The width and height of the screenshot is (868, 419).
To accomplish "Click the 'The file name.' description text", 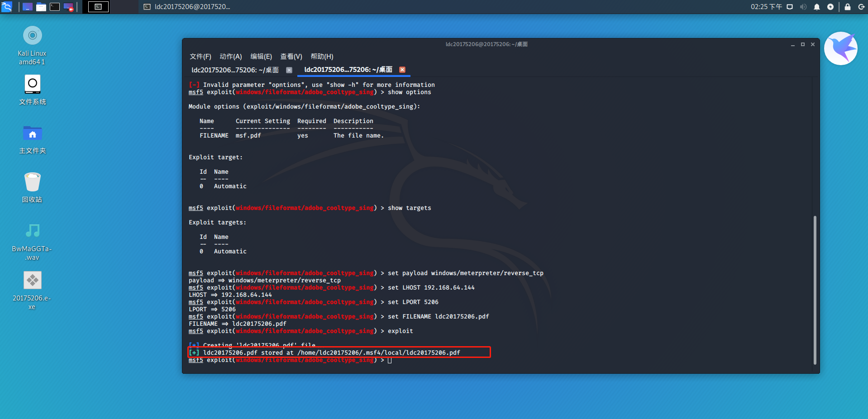I will click(x=358, y=136).
